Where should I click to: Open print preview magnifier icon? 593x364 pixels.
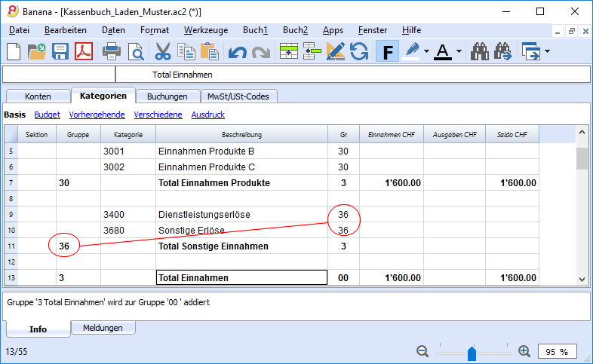pos(136,51)
